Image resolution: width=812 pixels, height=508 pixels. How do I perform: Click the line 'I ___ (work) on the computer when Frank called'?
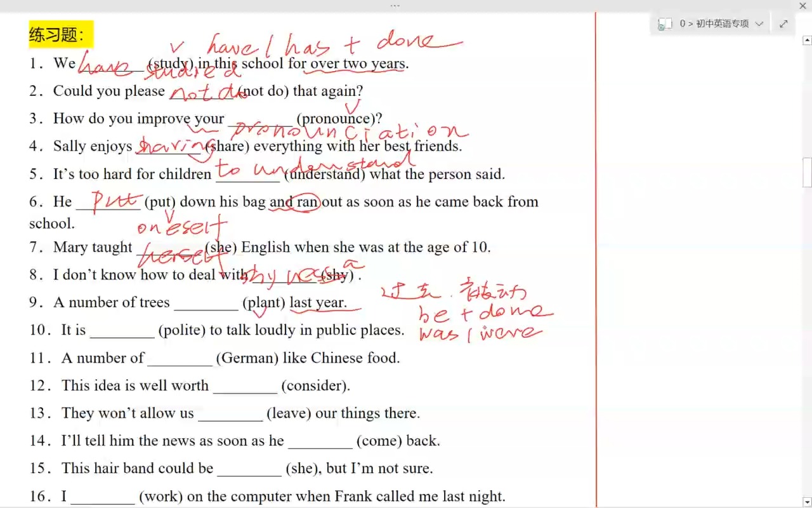(267, 497)
